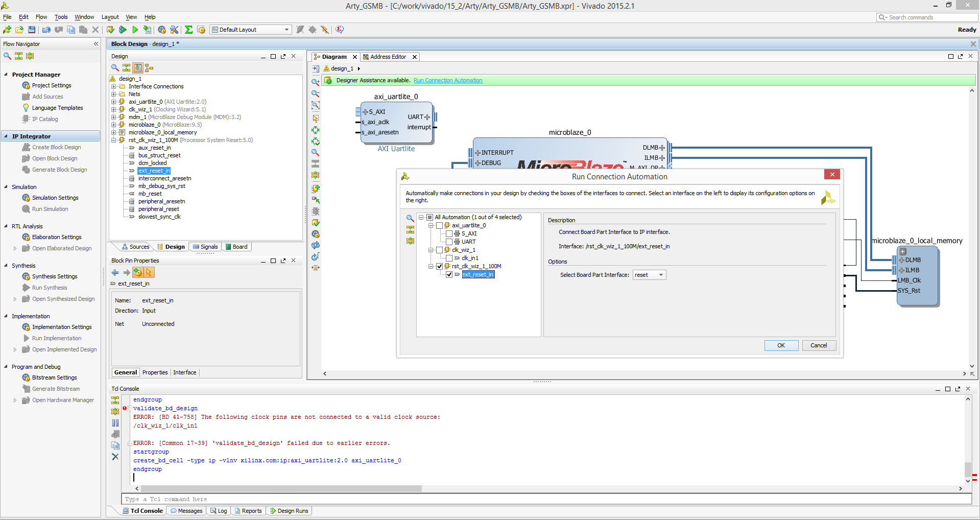980x520 pixels.
Task: Click the Search commands field
Action: pos(927,17)
